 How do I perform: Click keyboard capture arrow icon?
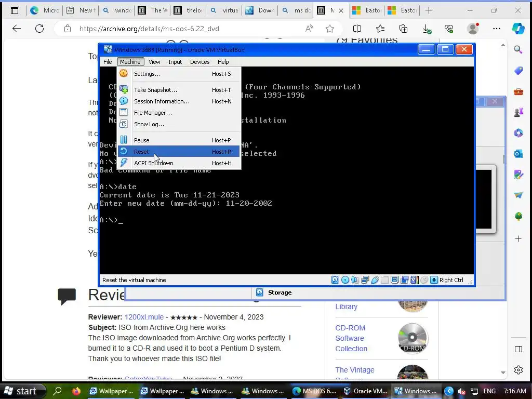434,280
